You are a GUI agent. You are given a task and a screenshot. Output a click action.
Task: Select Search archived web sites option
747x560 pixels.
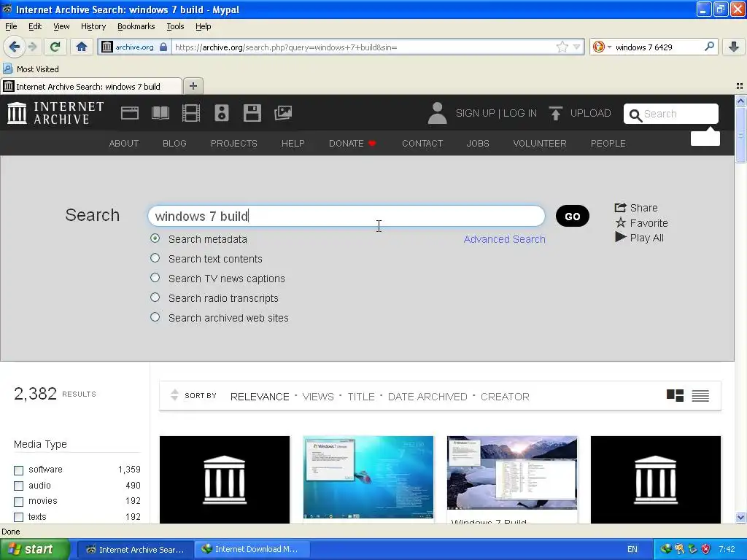pos(155,317)
